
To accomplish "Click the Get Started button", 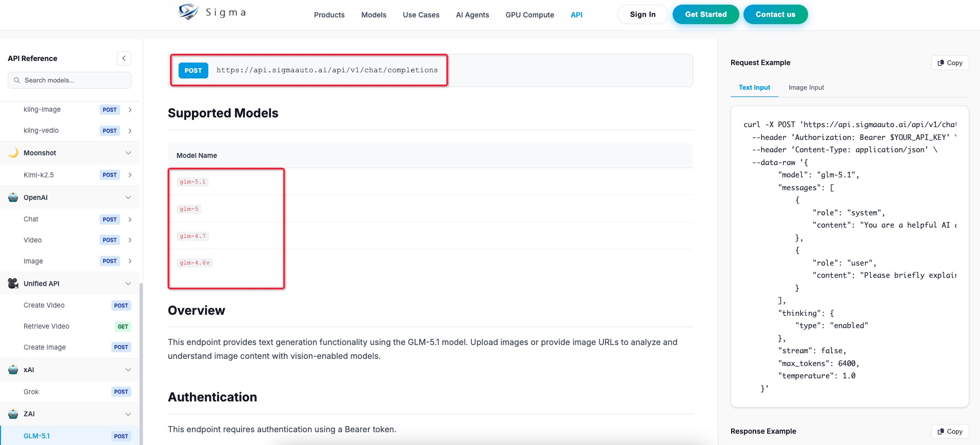I will point(706,14).
